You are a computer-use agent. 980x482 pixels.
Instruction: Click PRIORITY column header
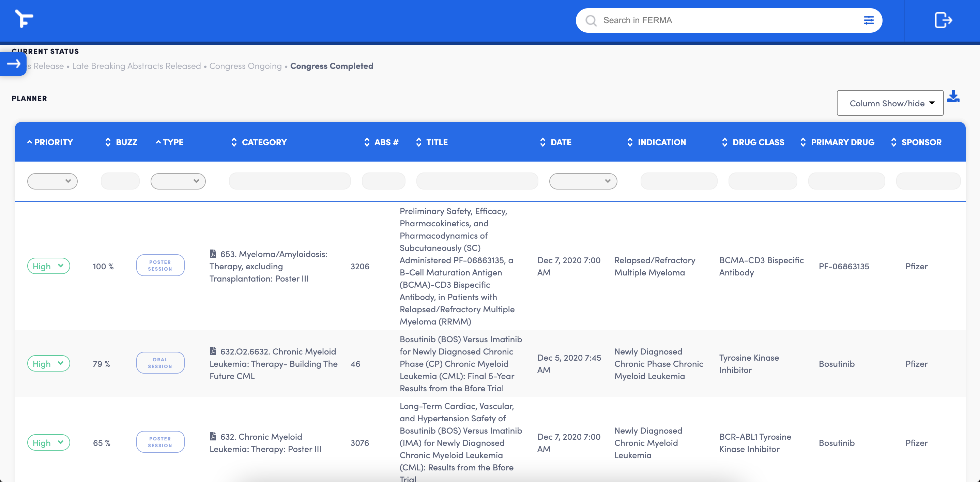(x=53, y=142)
